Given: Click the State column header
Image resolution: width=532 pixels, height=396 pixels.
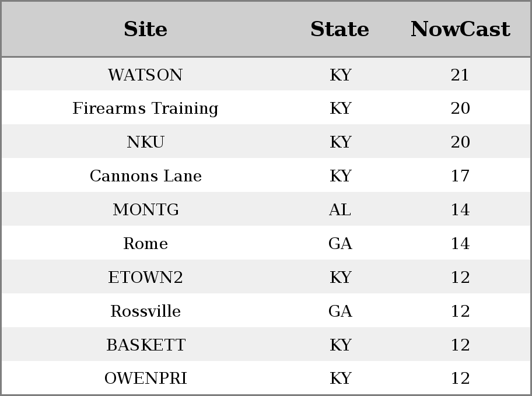Looking at the screenshot, I should (x=339, y=29).
